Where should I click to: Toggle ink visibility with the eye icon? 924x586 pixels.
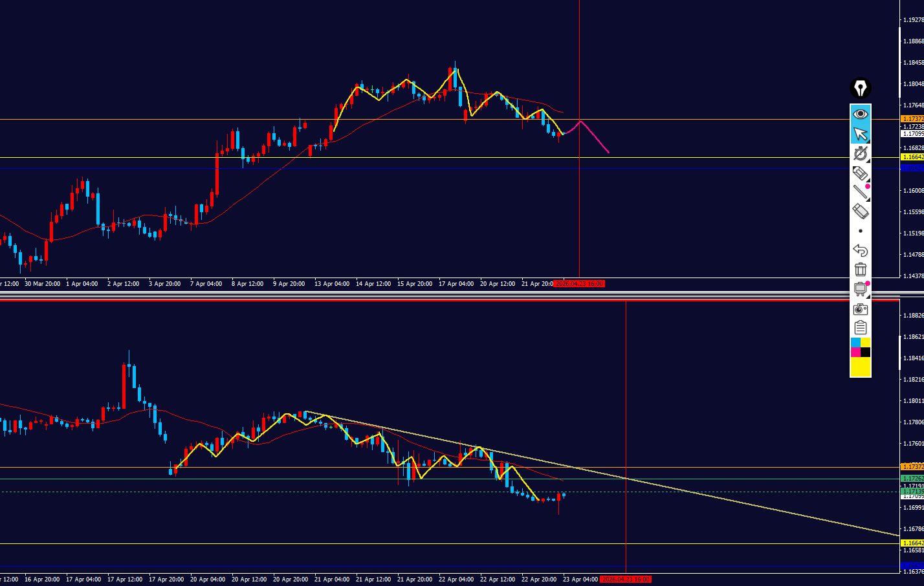point(860,114)
